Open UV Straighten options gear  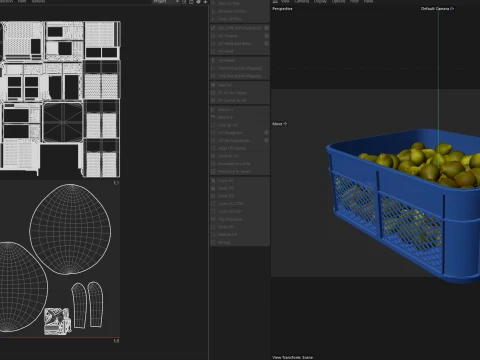pos(267,133)
